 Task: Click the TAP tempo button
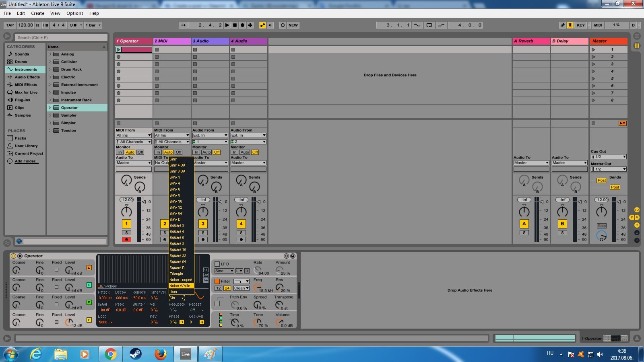(x=10, y=25)
